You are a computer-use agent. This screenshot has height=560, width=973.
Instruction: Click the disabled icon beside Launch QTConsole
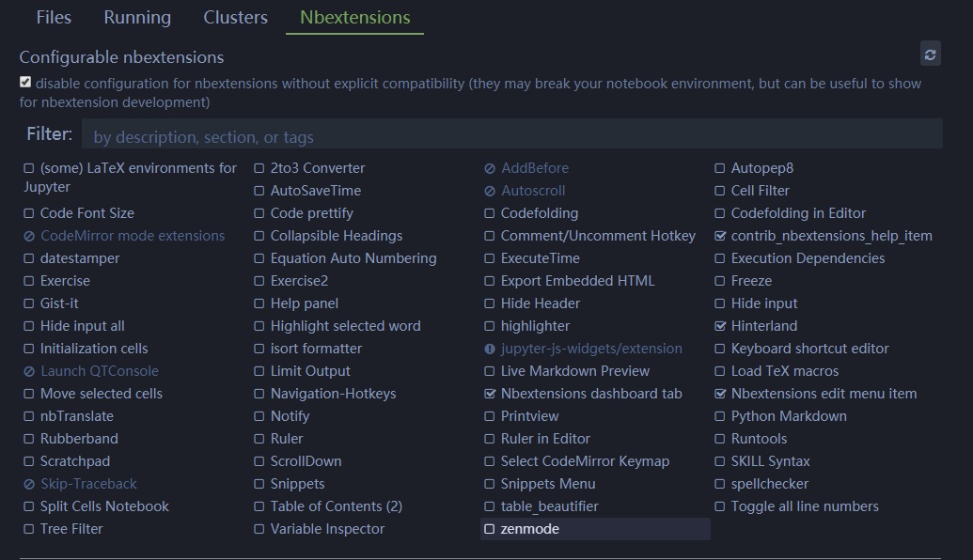(x=29, y=371)
